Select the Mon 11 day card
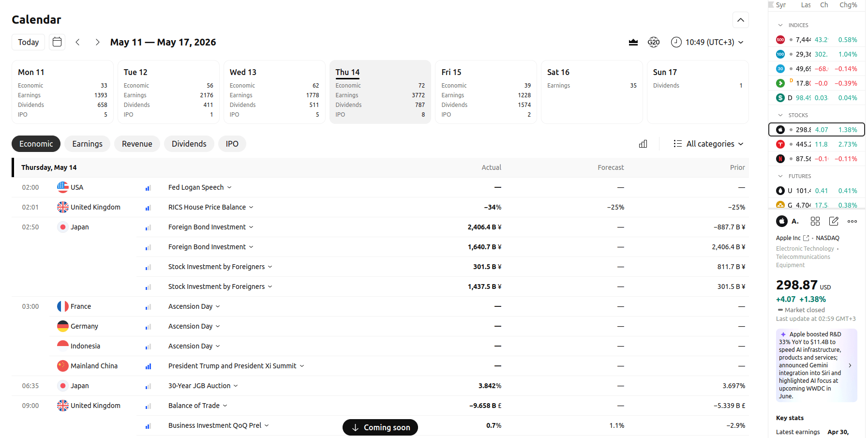The image size is (868, 438). [62, 92]
